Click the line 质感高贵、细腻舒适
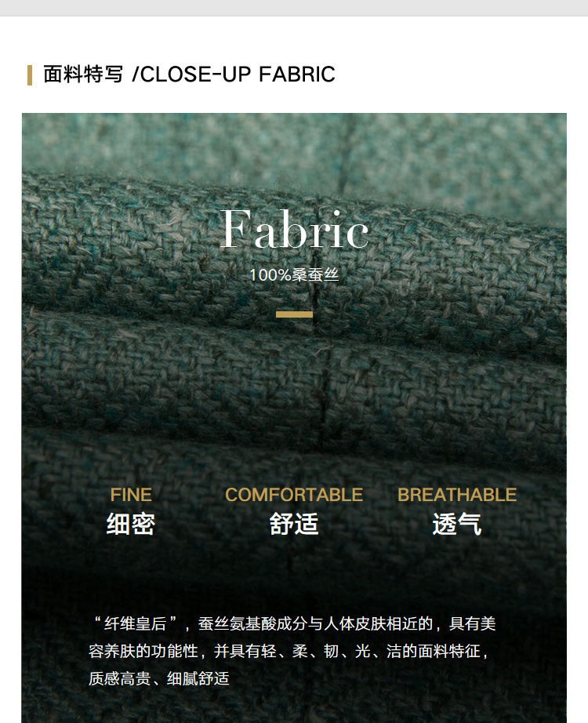 [159, 678]
